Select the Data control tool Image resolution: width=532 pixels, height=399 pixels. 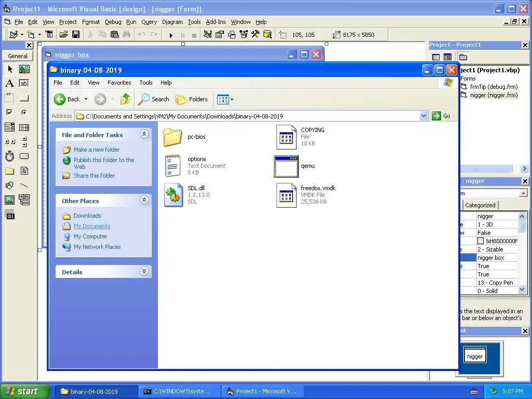[24, 200]
